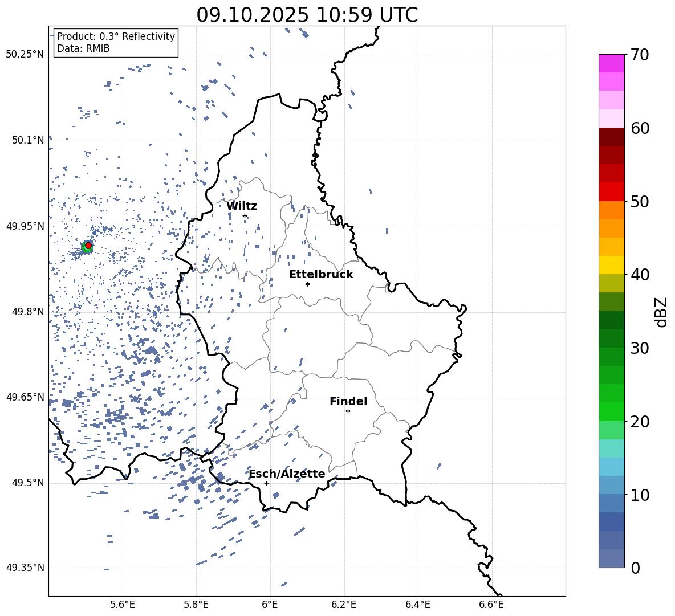Click the 5.8°E longitude label

196,605
